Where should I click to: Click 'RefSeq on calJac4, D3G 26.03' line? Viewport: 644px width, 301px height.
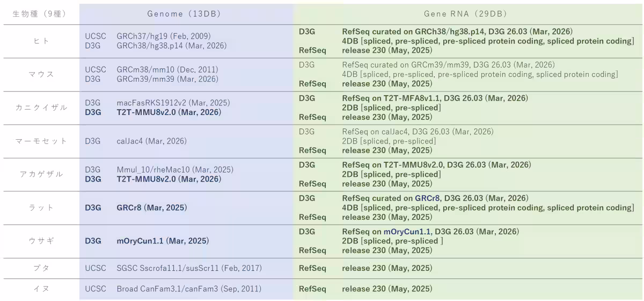(418, 131)
